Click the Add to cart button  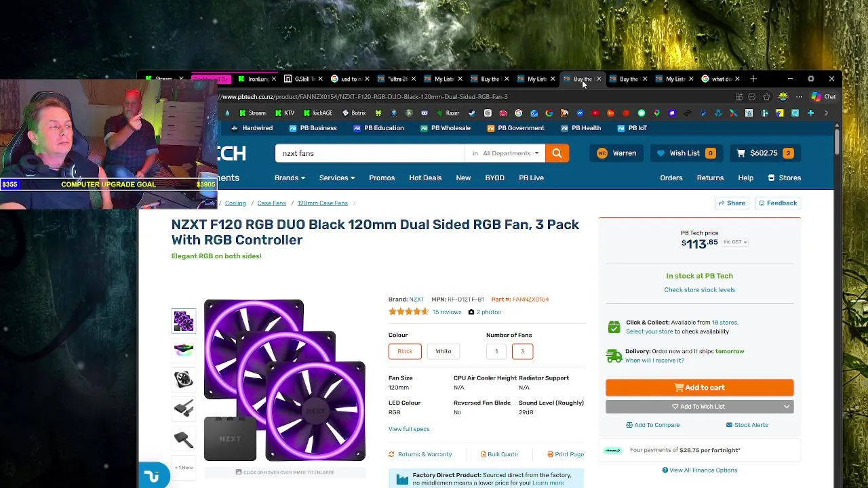coord(699,388)
